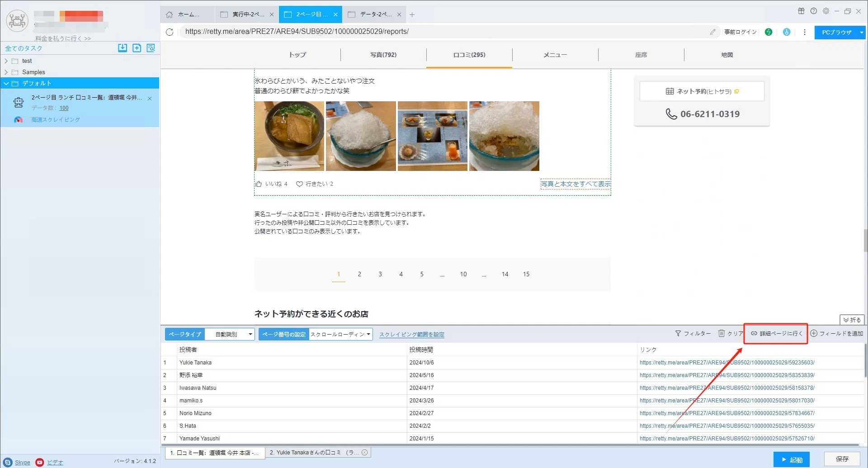Switch to the 実行中 tab
The image size is (868, 468).
click(x=248, y=14)
